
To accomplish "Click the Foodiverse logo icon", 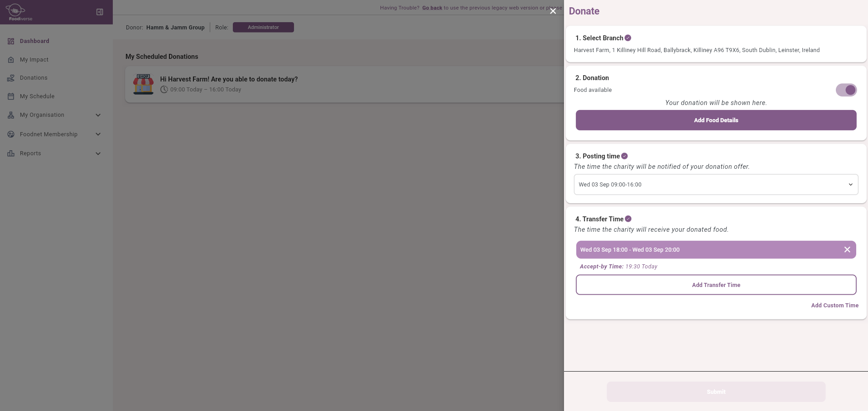I will (15, 11).
